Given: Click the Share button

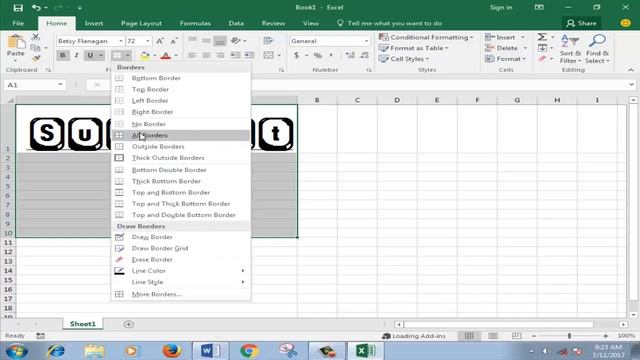Looking at the screenshot, I should (581, 23).
